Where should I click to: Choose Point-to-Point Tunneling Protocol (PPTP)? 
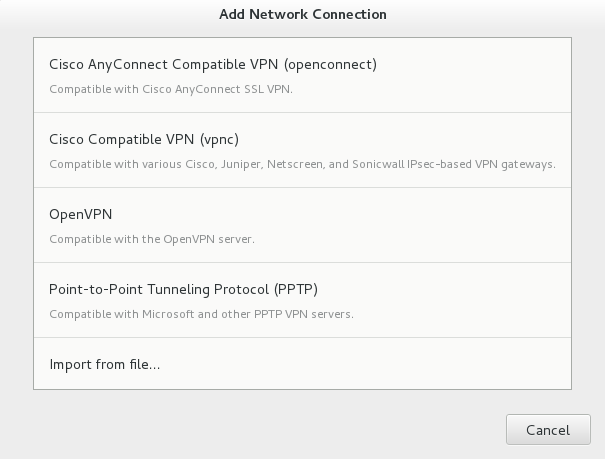coord(302,300)
